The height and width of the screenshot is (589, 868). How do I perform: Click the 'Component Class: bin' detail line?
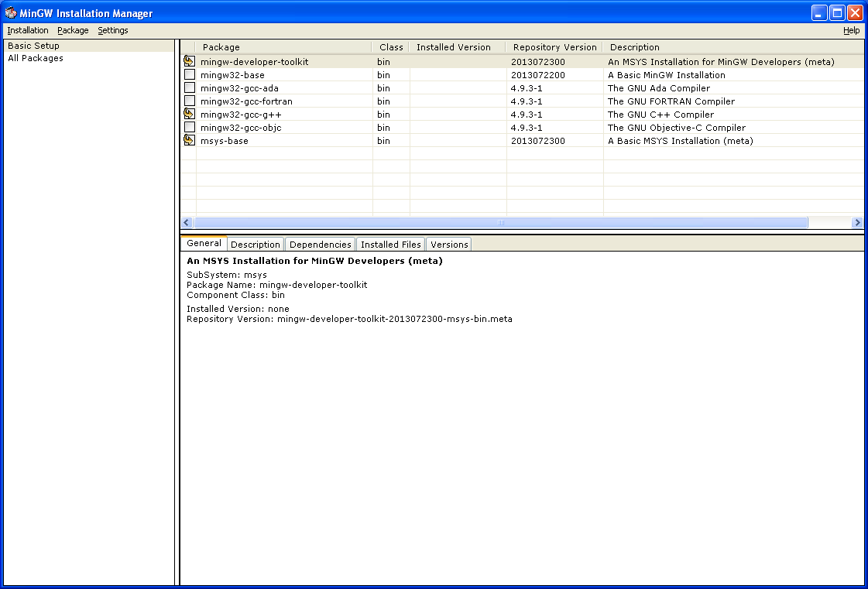[236, 295]
